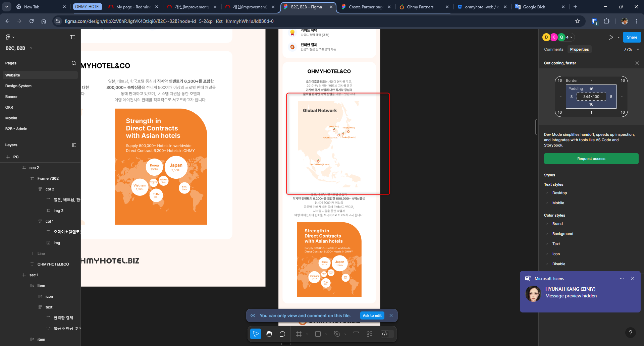Screen dimensions: 644x346
Task: View site information icon in address bar
Action: click(x=58, y=21)
